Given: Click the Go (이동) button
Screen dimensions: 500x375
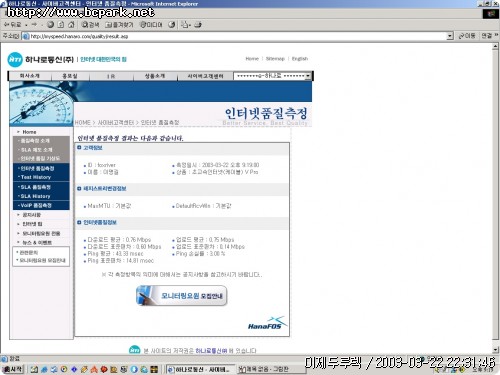Looking at the screenshot, I should [467, 36].
